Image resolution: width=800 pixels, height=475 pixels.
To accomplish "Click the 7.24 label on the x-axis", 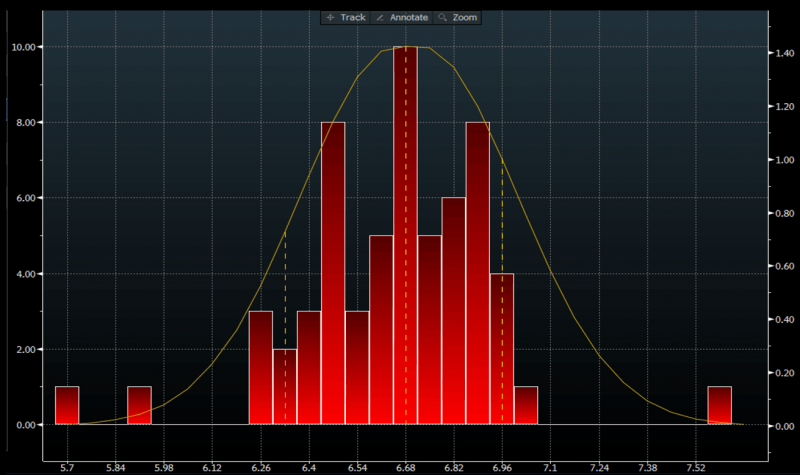I will [x=600, y=439].
